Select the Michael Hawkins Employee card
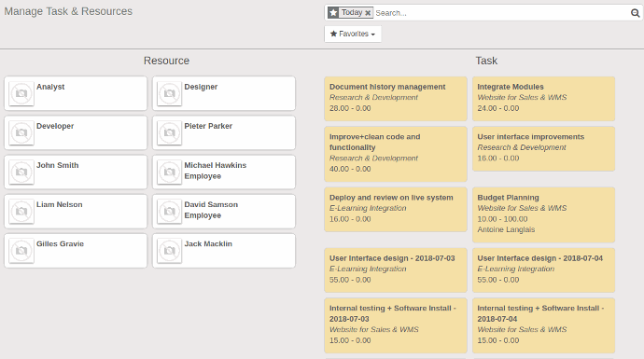Screen dimensions: 644x359 (224, 172)
